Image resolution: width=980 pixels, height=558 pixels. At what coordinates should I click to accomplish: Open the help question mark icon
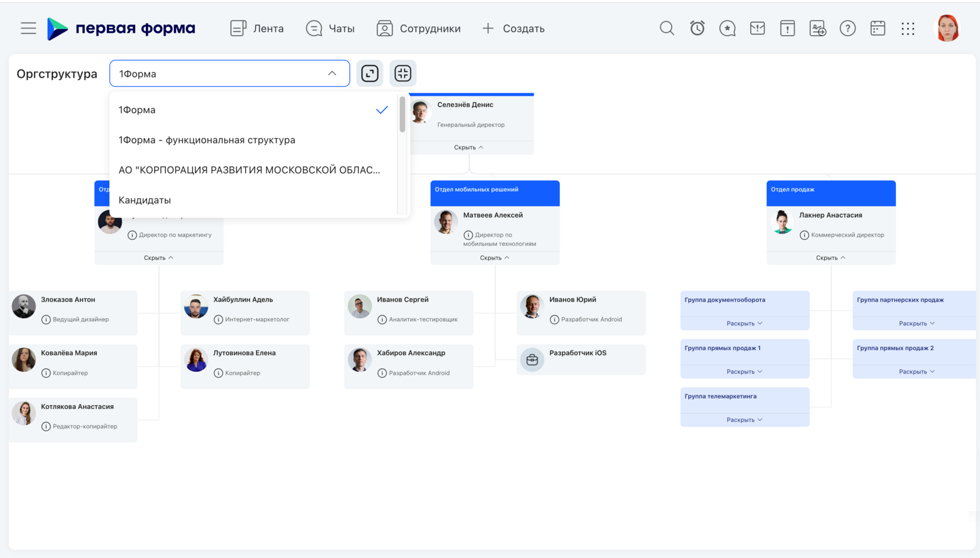848,28
